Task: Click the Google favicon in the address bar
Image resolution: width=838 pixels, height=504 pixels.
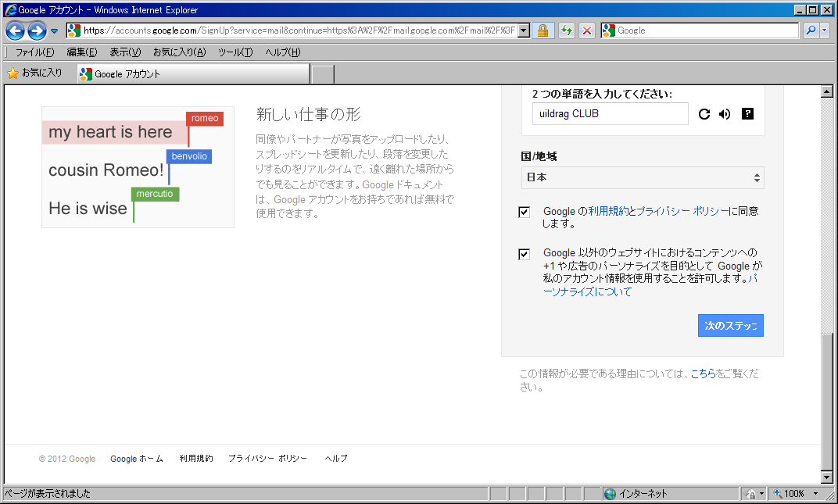Action: tap(74, 30)
